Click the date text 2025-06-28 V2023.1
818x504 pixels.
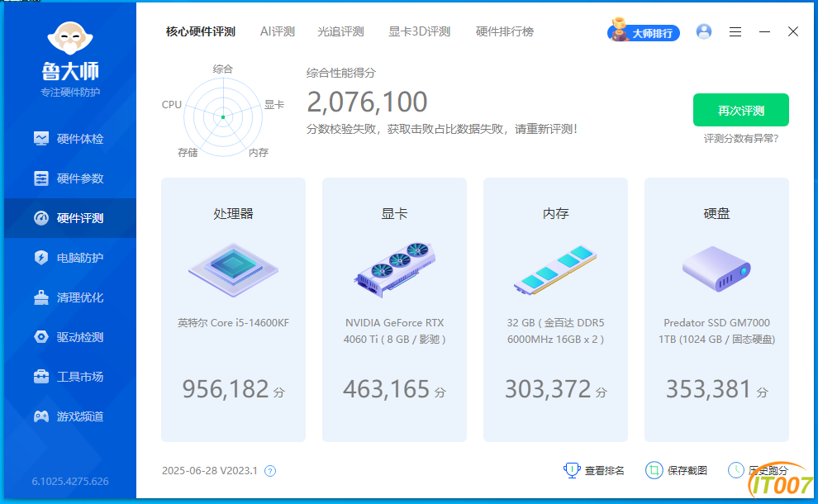pyautogui.click(x=210, y=471)
